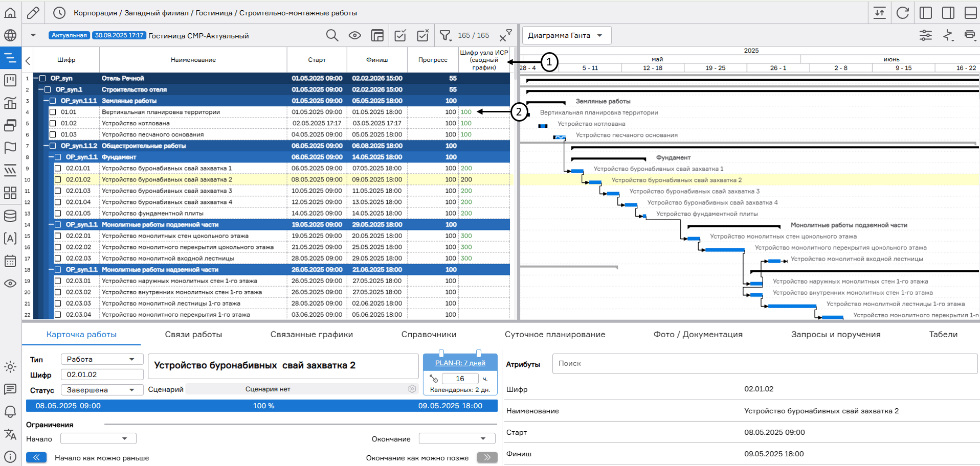Image resolution: width=980 pixels, height=466 pixels.
Task: Open Gantt settings sliders icon
Action: (925, 35)
